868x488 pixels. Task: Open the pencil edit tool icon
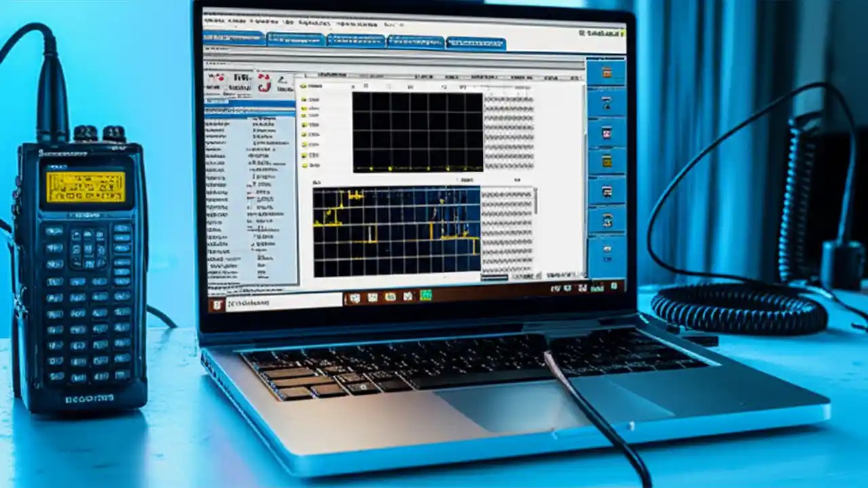[x=281, y=80]
